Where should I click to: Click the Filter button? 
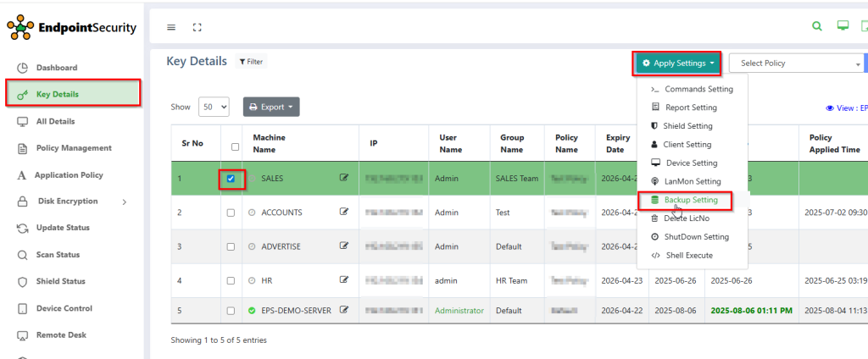point(250,62)
